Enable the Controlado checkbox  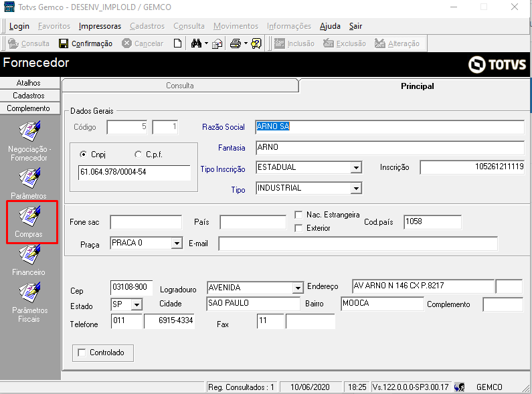[82, 353]
